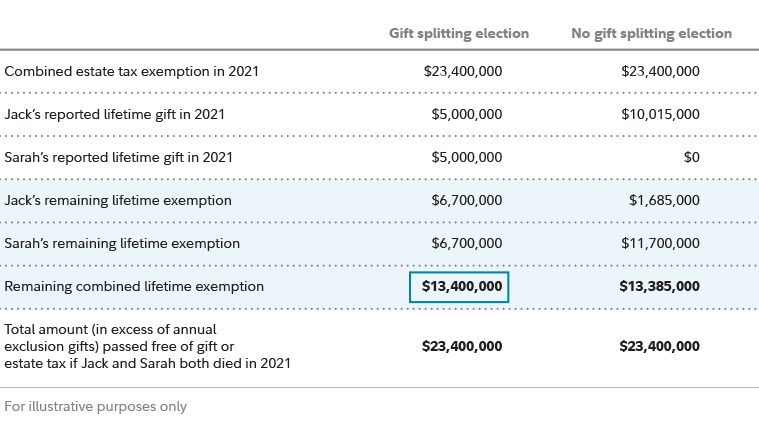This screenshot has width=759, height=440.
Task: Click the "Remaining combined lifetime exemption" label
Action: 134,286
